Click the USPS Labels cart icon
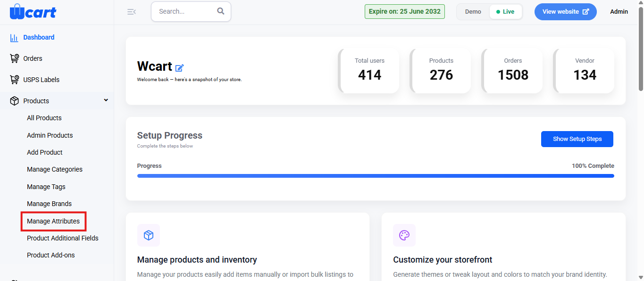 pyautogui.click(x=14, y=80)
